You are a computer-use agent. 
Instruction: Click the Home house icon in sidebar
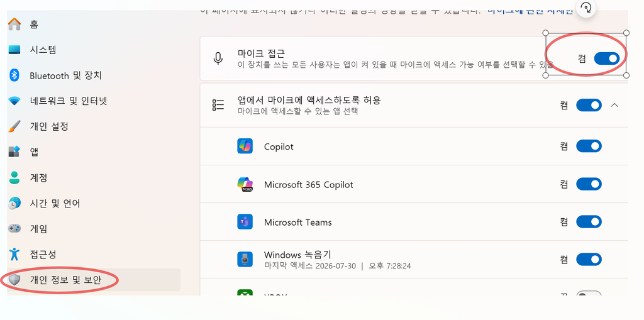coord(14,25)
